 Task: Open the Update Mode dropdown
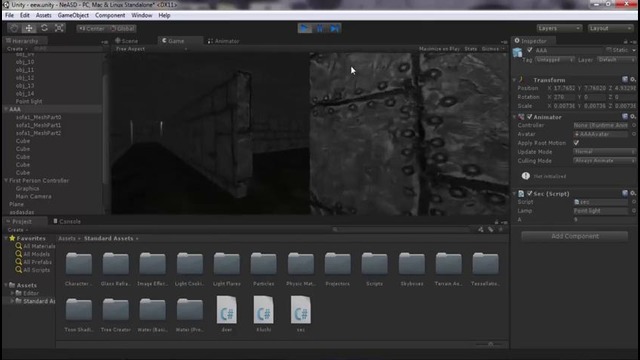tap(604, 152)
